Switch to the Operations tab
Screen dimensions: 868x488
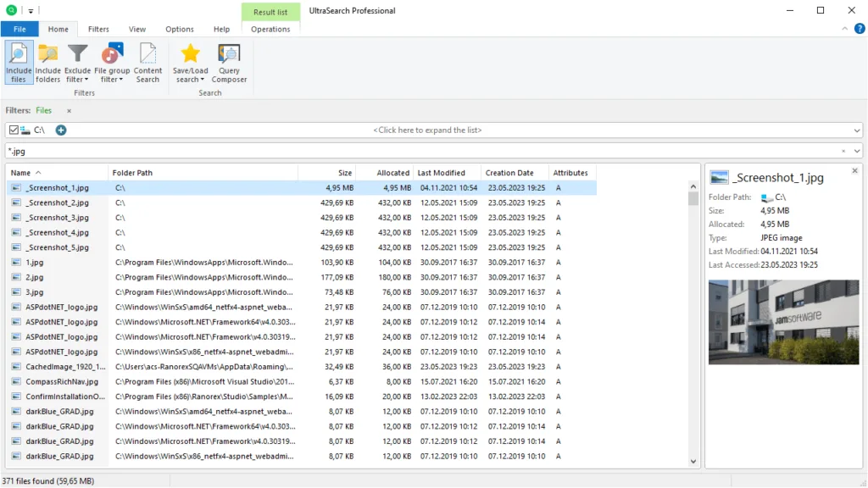270,28
